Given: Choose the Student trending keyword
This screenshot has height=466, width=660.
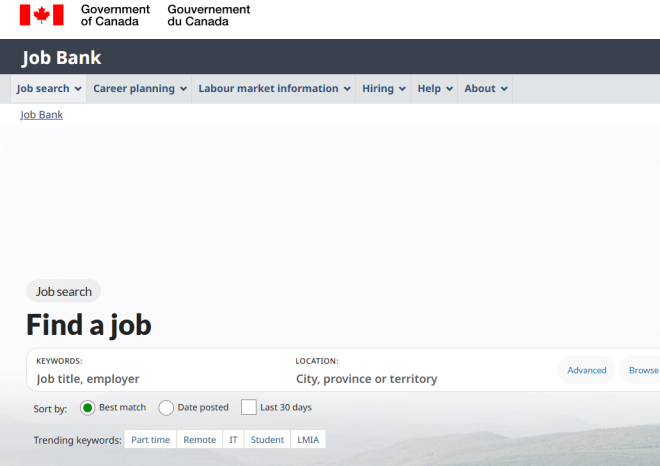Looking at the screenshot, I should click(x=267, y=440).
